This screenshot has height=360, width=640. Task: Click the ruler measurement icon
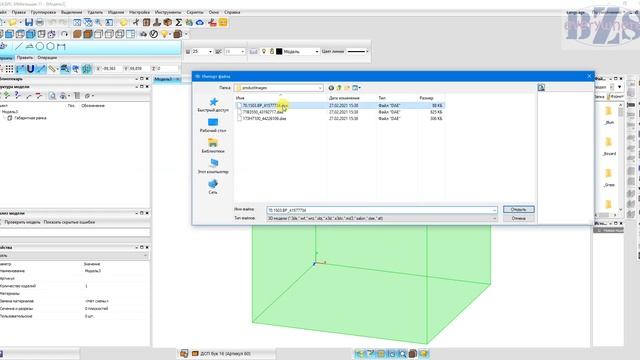[x=51, y=69]
